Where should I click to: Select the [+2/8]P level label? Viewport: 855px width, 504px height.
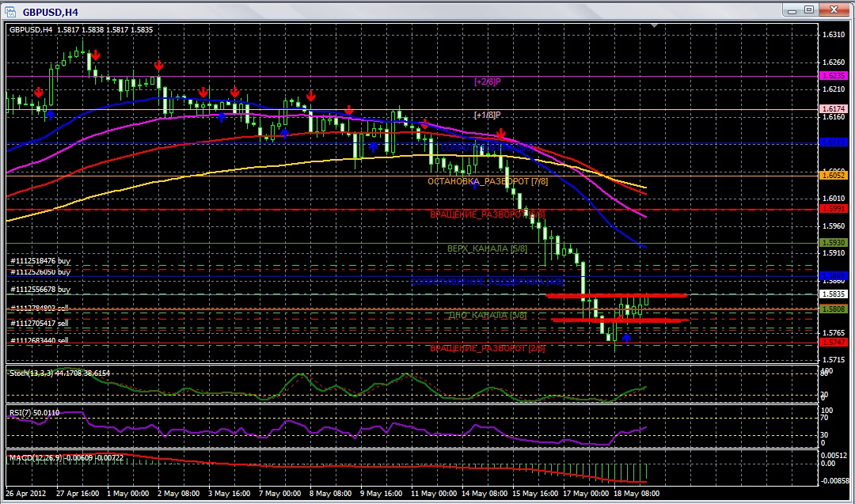[x=488, y=81]
